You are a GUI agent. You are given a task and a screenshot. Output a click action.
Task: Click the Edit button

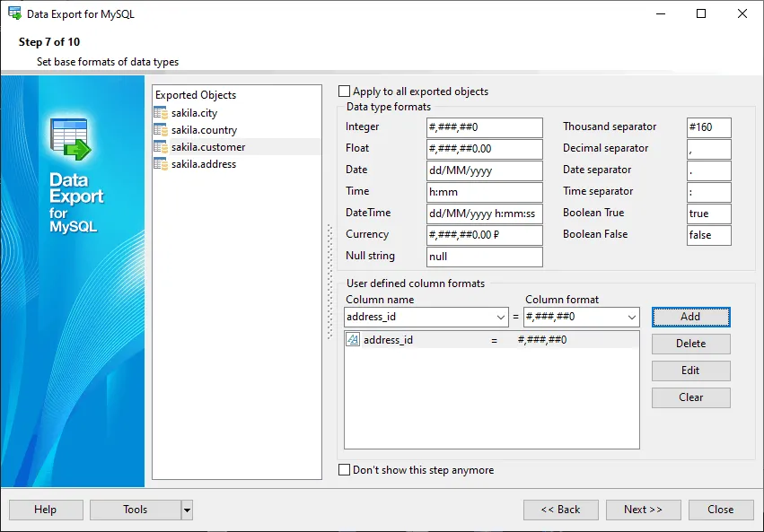click(691, 371)
